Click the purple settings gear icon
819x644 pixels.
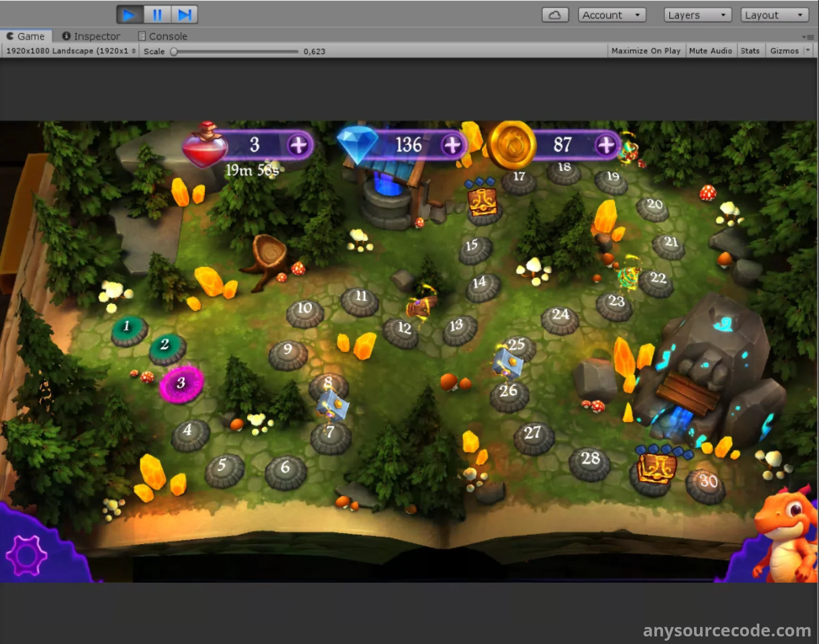coord(26,555)
